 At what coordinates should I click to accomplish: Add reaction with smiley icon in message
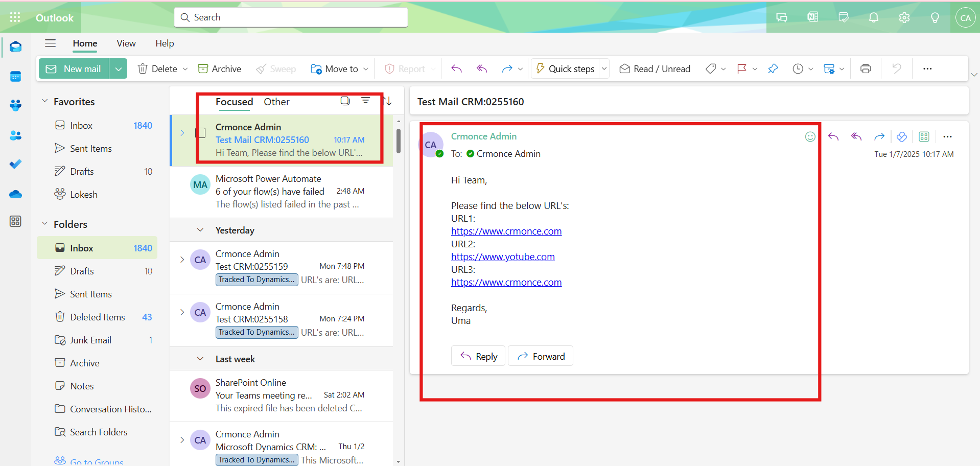coord(810,136)
